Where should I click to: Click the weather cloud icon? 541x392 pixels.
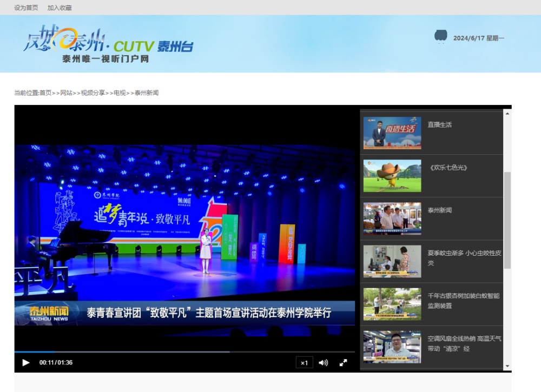click(440, 36)
